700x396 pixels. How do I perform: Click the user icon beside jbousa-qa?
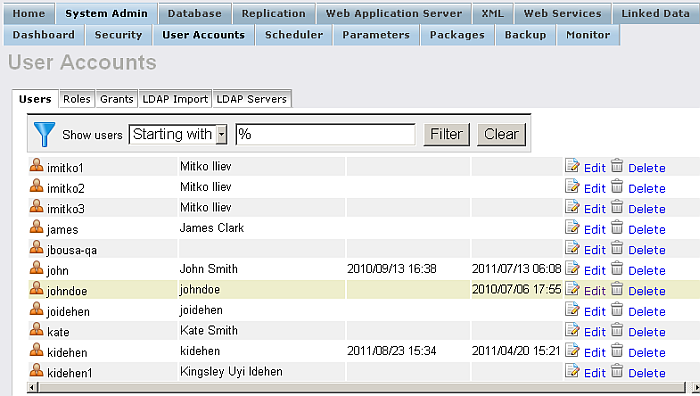(x=36, y=247)
